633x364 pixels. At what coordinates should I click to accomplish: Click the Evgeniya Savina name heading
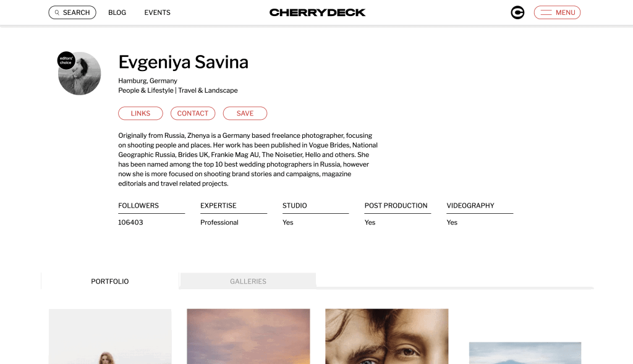click(183, 62)
